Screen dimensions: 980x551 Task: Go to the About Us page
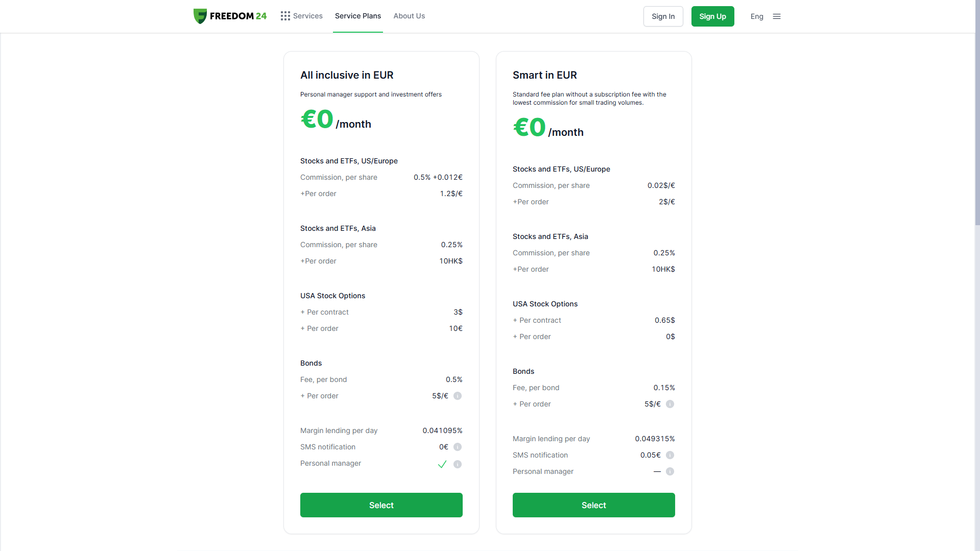click(409, 16)
